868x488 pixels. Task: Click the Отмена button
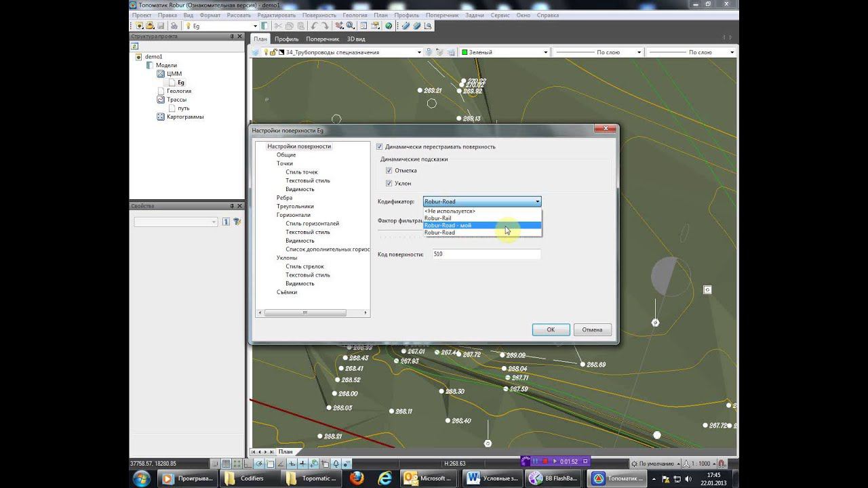592,329
